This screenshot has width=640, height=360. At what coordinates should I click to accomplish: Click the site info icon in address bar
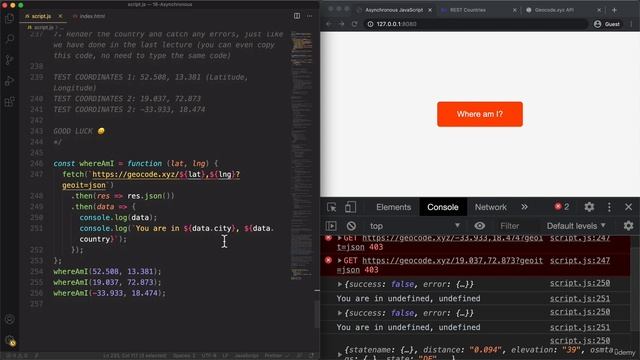coord(370,24)
